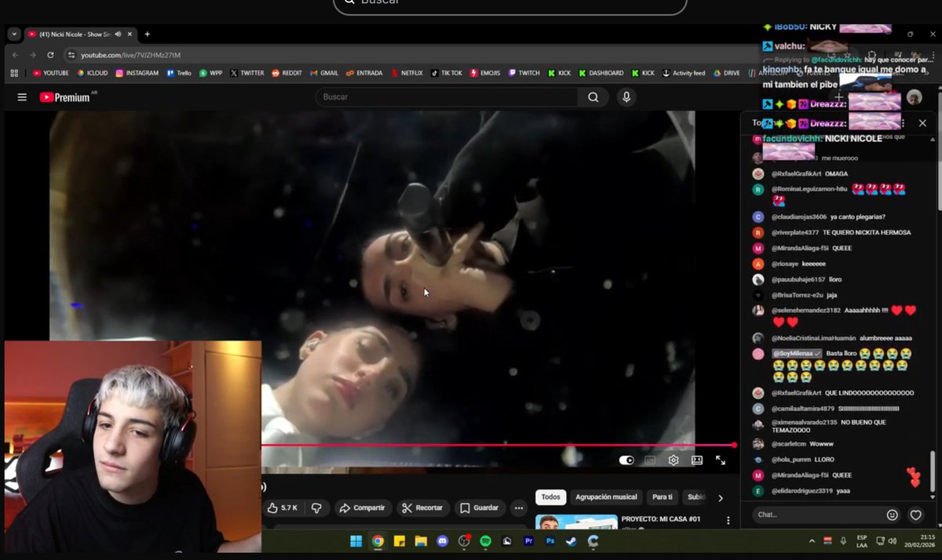View site information icon in address bar
Viewport: 942px width, 560px height.
[x=71, y=55]
